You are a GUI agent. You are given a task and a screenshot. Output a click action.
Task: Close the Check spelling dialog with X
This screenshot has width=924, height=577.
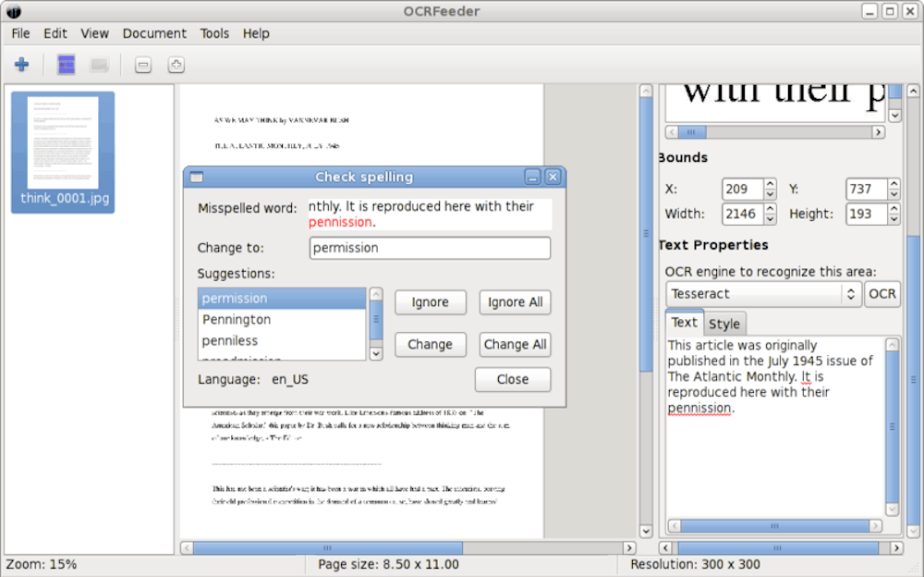pyautogui.click(x=553, y=177)
